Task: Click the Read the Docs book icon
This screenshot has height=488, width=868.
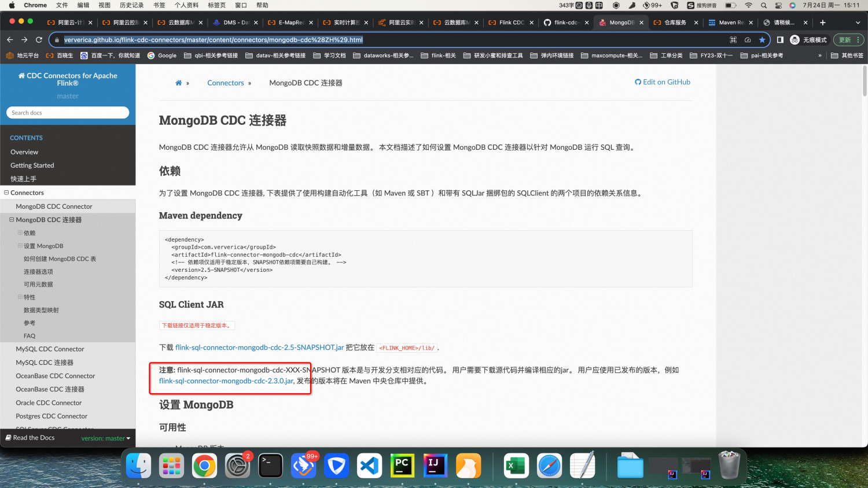Action: 8,438
